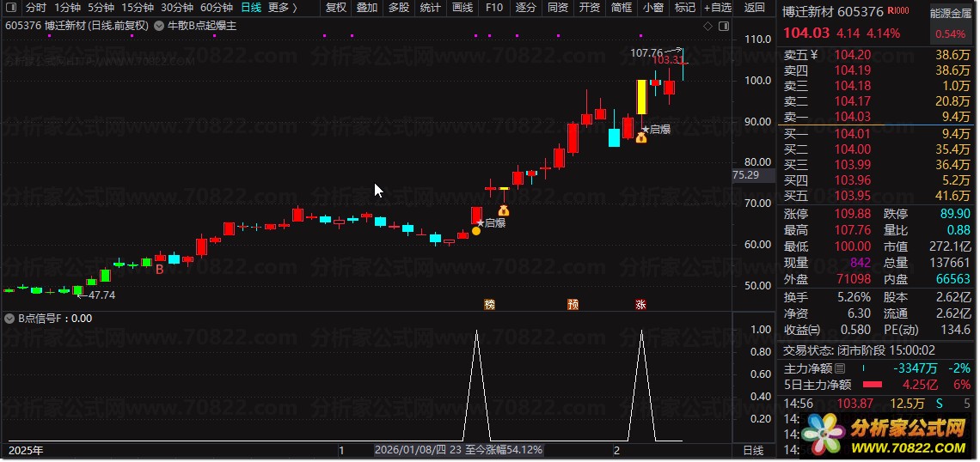Viewport: 980px width, 462px height.
Task: Select the 60分钟 period tab
Action: coord(217,8)
